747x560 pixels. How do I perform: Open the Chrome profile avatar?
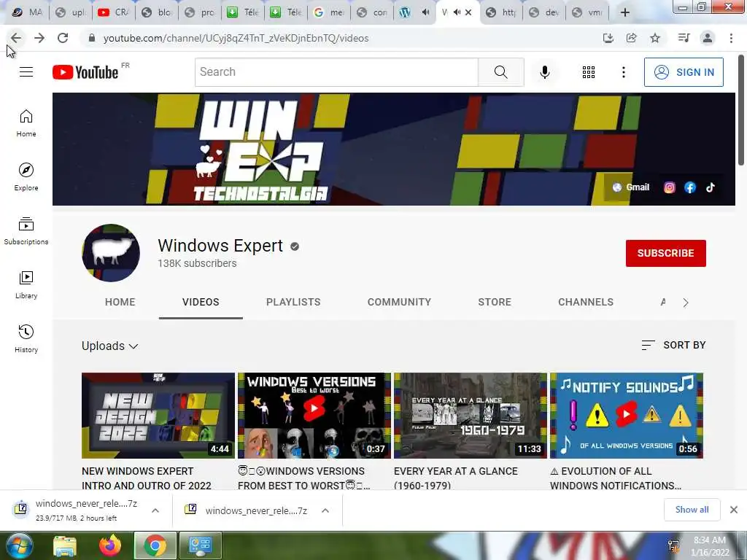pos(708,38)
